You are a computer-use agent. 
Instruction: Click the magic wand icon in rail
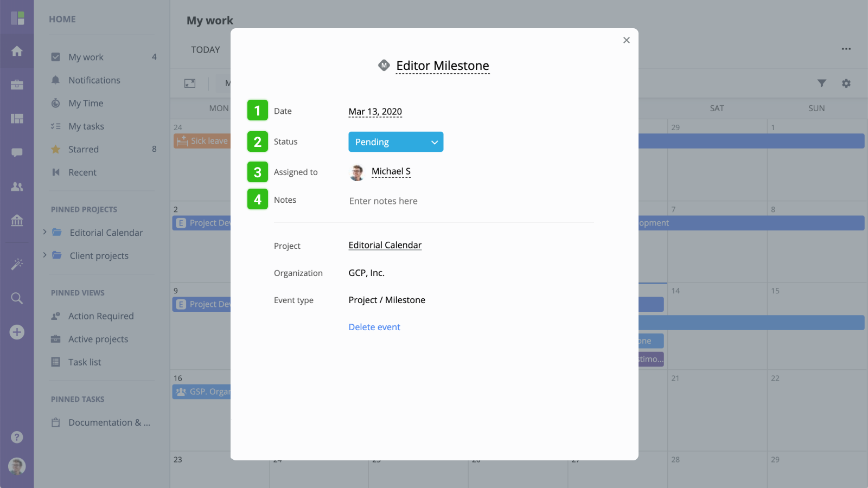pos(17,264)
